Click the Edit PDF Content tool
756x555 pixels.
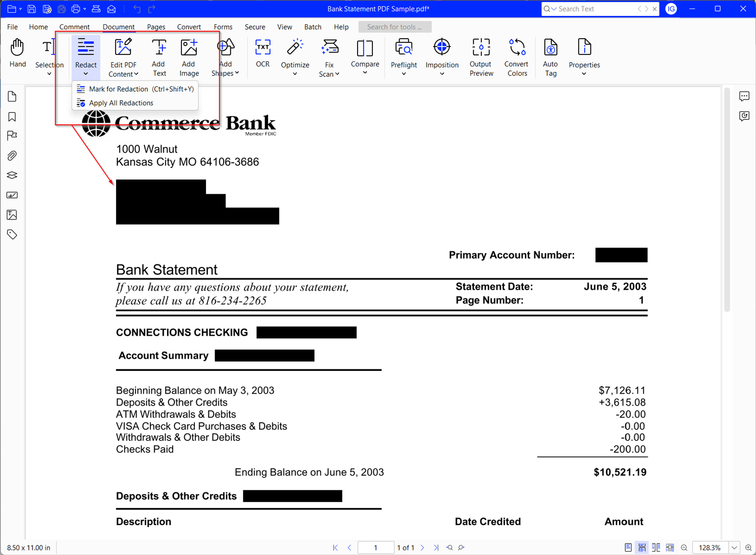tap(123, 57)
